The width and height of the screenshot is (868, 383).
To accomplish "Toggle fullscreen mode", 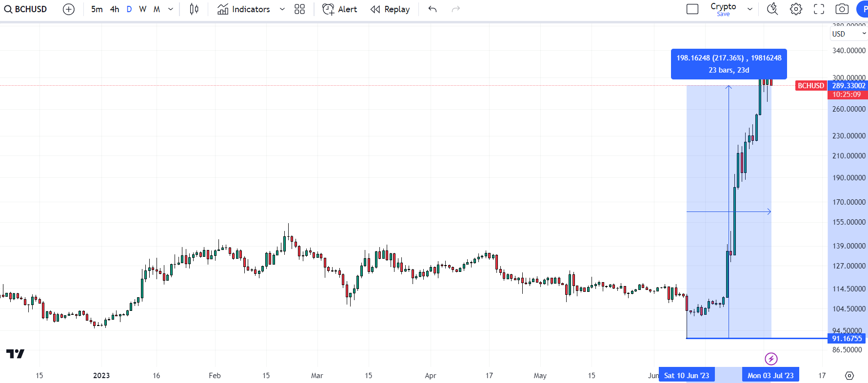I will pyautogui.click(x=819, y=9).
